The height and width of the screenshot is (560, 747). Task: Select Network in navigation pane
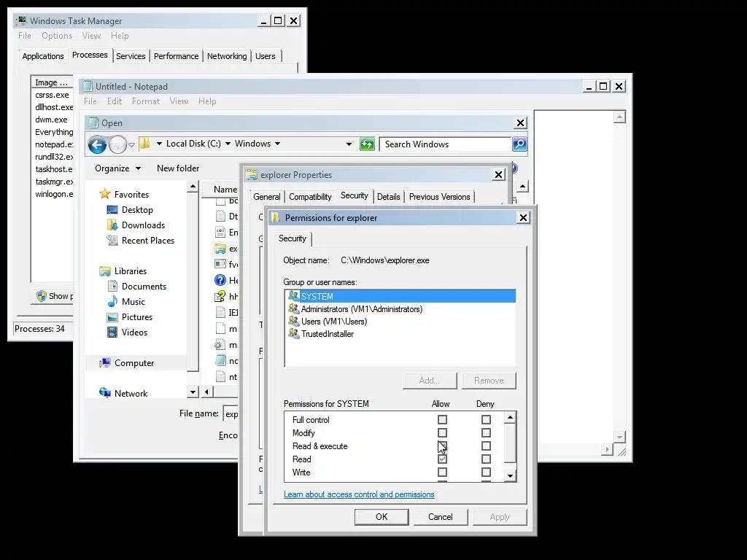pyautogui.click(x=131, y=393)
